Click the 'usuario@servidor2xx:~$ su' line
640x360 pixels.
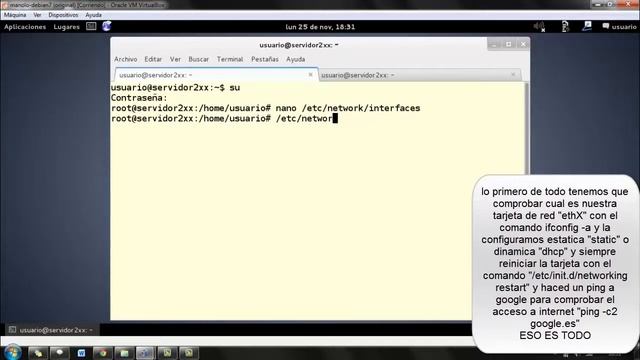[x=176, y=88]
